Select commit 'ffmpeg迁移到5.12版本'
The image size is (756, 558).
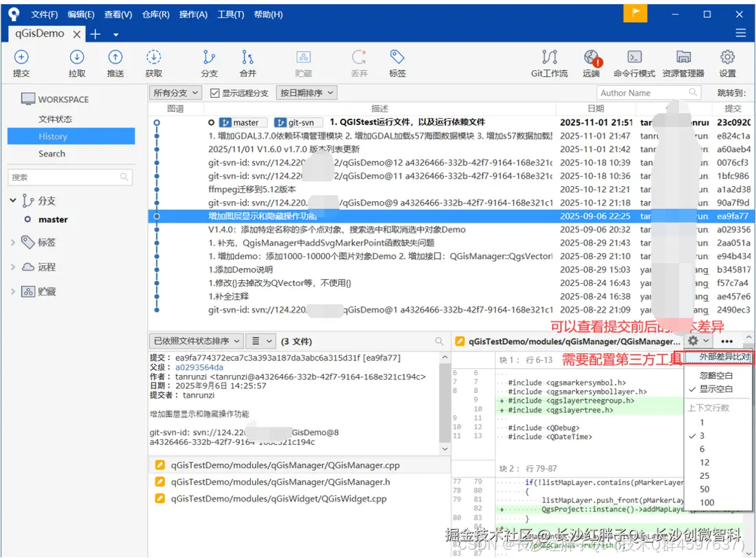[252, 190]
